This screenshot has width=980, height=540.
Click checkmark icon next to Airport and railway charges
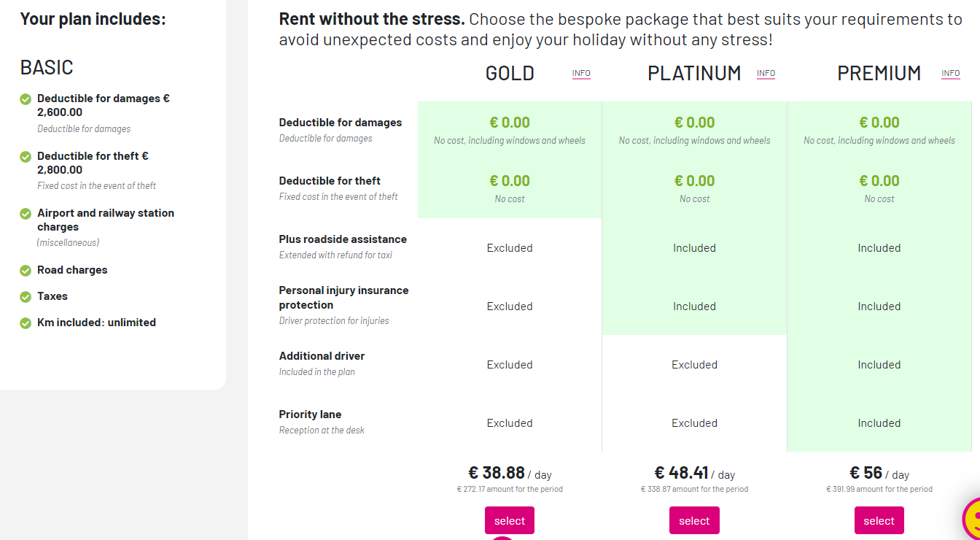(26, 214)
